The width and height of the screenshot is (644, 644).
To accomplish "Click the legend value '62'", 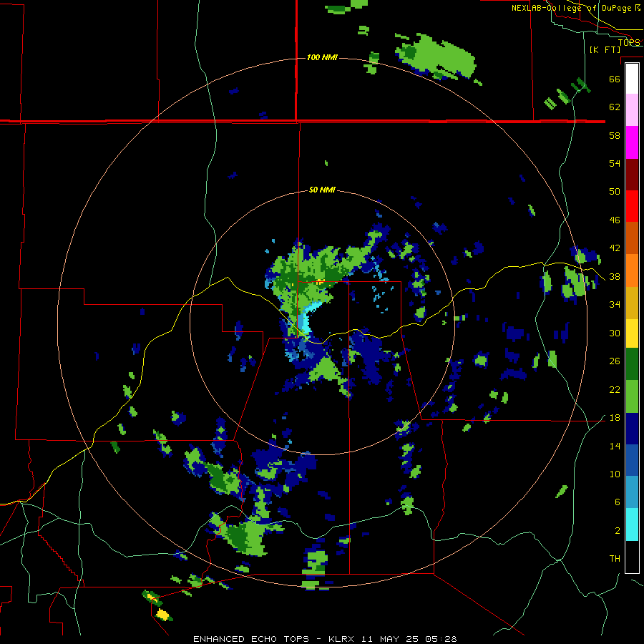I will pos(615,107).
